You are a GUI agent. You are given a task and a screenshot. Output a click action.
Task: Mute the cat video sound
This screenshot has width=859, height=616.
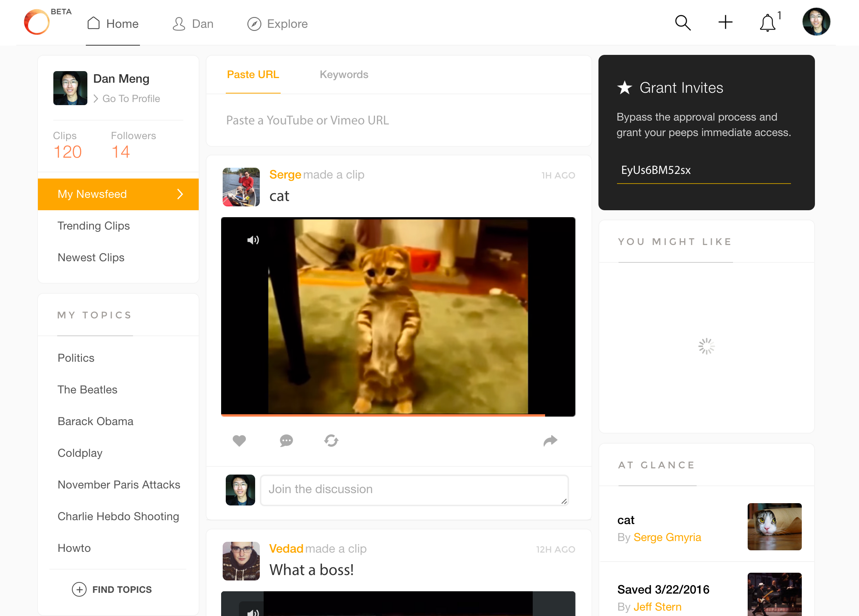(253, 240)
